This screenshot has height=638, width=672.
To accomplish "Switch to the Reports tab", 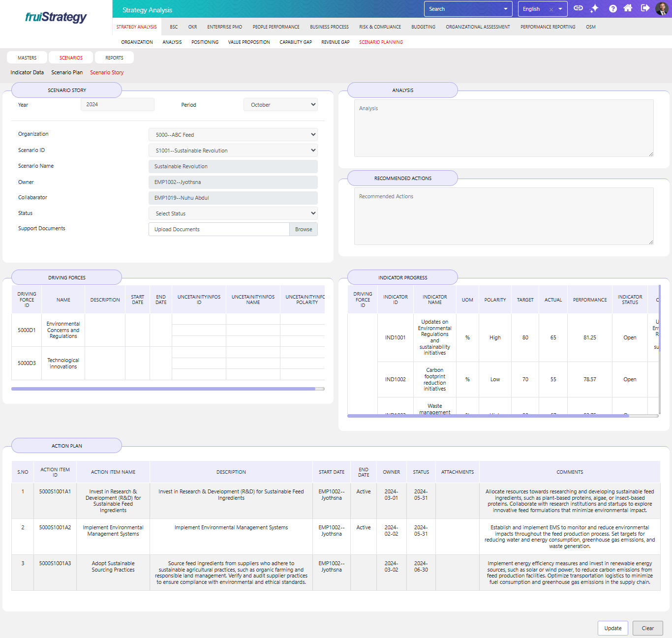I will click(114, 58).
